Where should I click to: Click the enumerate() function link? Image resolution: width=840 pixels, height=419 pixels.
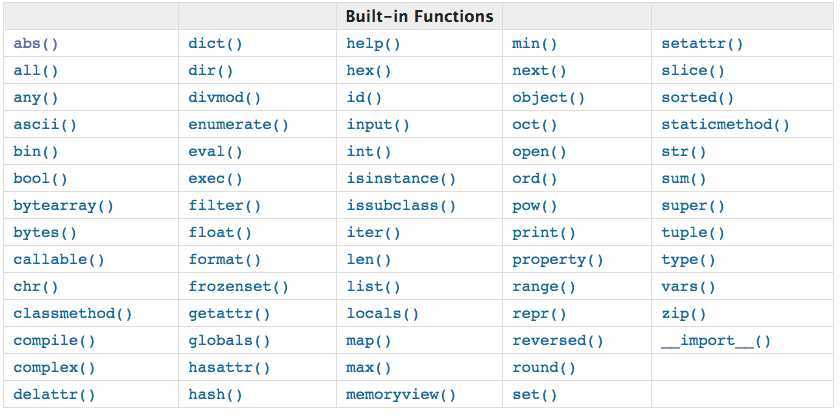click(x=238, y=125)
